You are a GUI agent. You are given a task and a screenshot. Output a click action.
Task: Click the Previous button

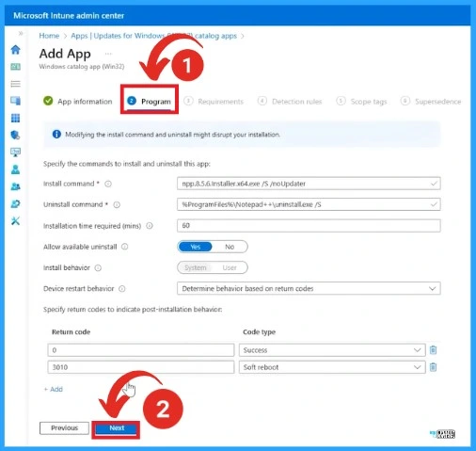coord(64,428)
